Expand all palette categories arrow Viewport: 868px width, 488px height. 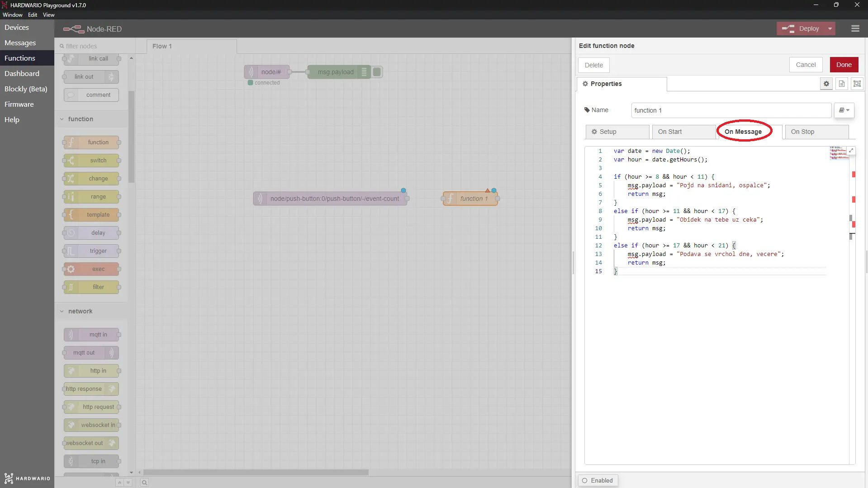click(x=128, y=483)
